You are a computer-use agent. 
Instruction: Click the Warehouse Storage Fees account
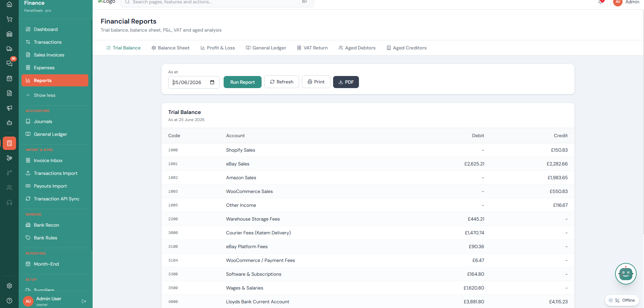coord(253,219)
